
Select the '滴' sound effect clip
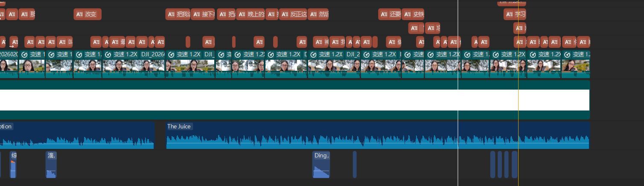[x=51, y=165]
